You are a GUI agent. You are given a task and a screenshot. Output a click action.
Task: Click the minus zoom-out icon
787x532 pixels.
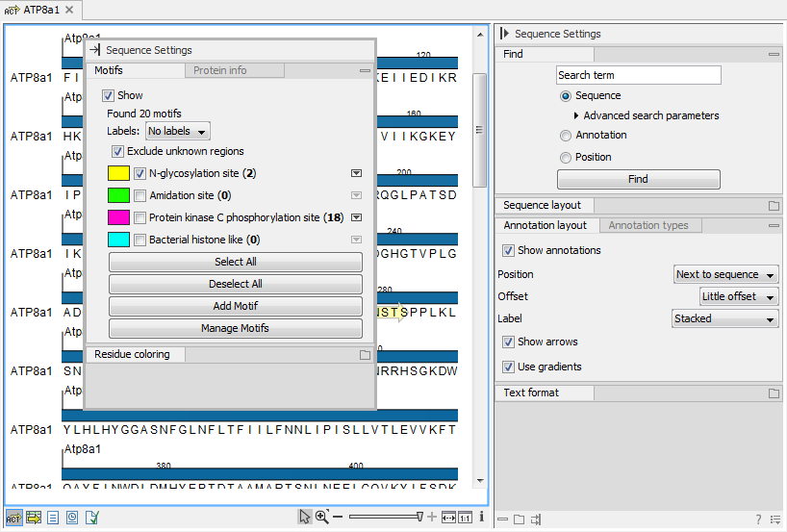pyautogui.click(x=338, y=517)
